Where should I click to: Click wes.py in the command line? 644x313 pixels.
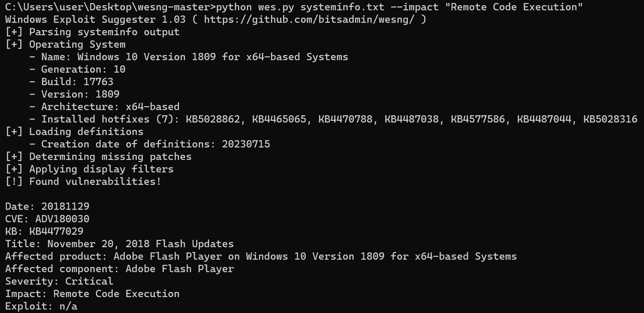click(x=273, y=7)
